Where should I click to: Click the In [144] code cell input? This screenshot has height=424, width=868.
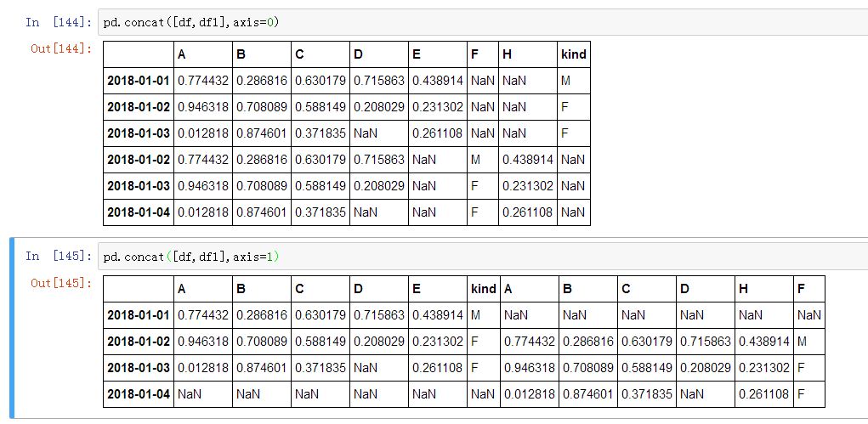pos(476,22)
